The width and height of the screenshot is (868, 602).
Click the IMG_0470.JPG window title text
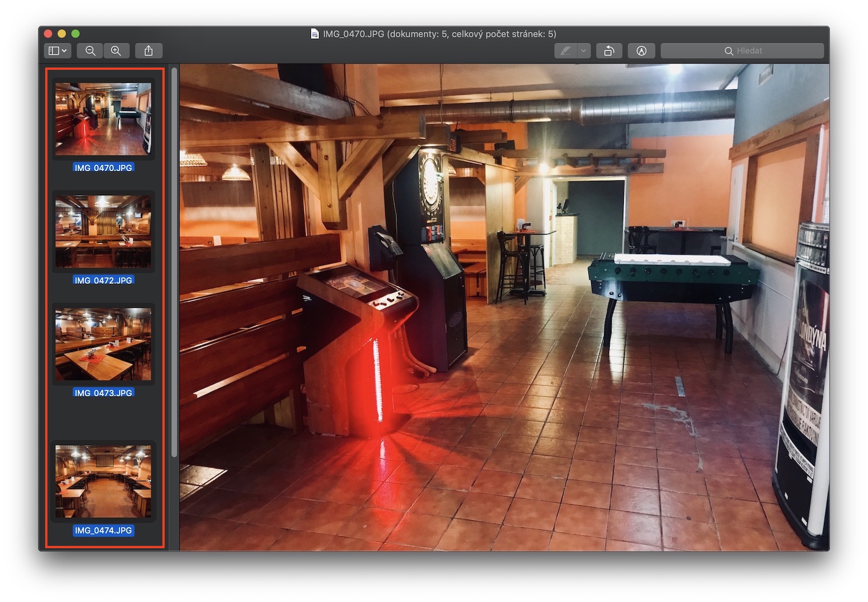(439, 34)
